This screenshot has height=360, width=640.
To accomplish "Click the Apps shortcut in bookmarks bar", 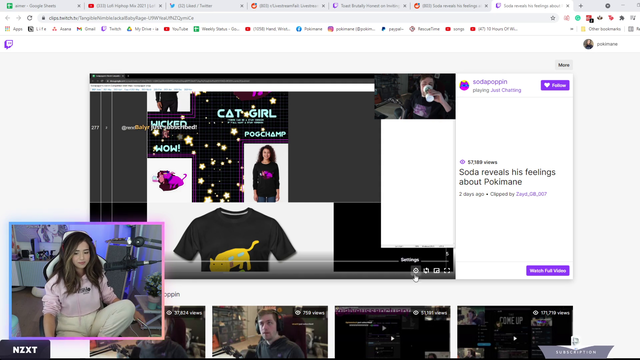I will (13, 29).
